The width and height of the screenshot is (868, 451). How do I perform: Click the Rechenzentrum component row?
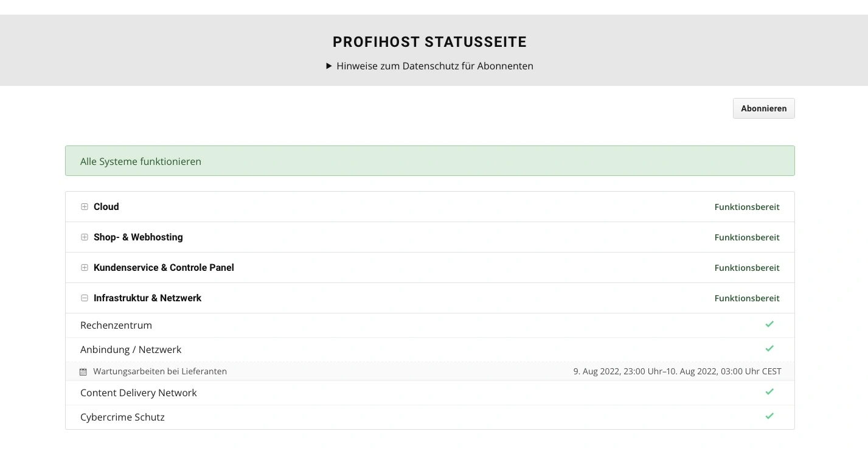pyautogui.click(x=116, y=324)
